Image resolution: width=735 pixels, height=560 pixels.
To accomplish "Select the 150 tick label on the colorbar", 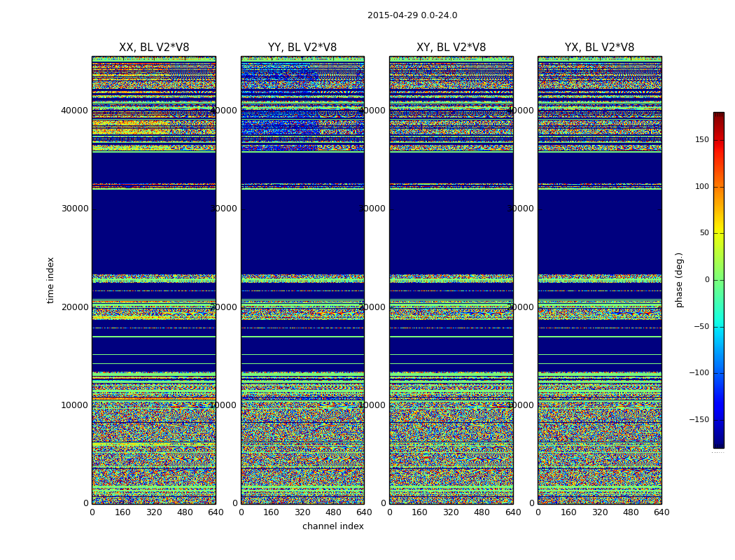I will (700, 140).
